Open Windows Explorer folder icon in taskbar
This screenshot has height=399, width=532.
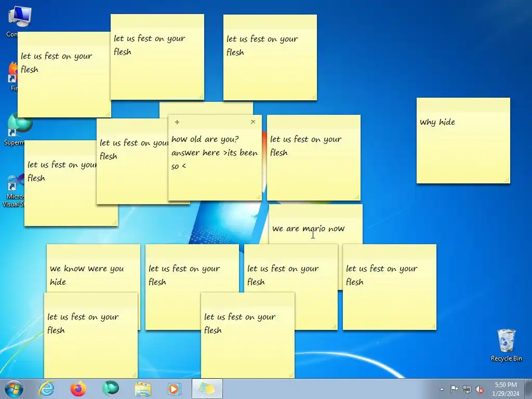143,389
